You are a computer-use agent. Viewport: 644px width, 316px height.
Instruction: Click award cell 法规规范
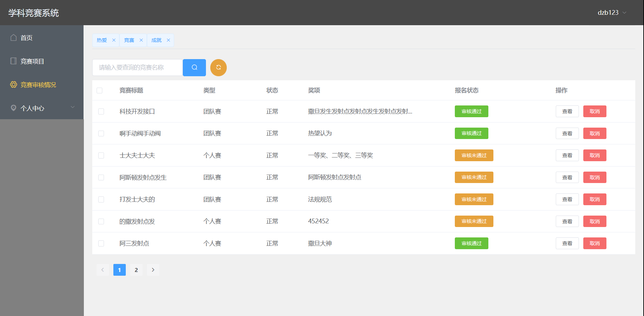tap(320, 199)
